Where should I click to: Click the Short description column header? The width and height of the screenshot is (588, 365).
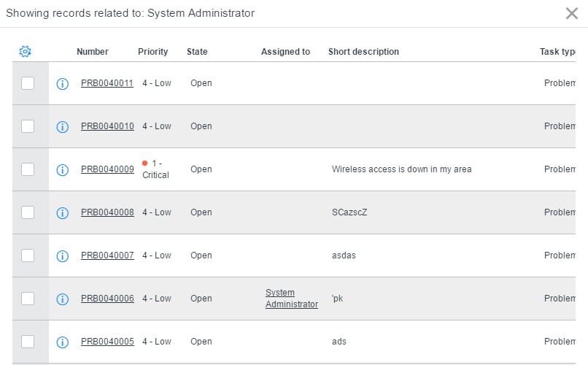pos(363,52)
